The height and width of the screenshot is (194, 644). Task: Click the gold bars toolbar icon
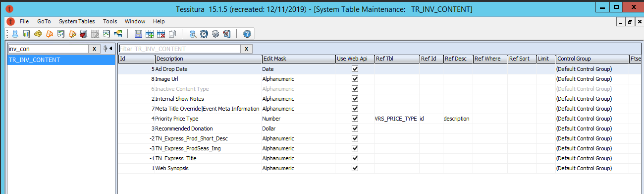pos(38,34)
